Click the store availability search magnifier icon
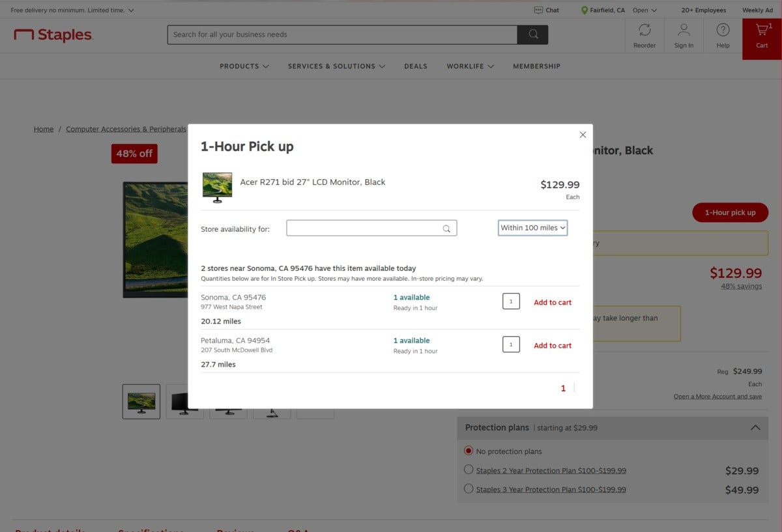The image size is (782, 532). (446, 229)
